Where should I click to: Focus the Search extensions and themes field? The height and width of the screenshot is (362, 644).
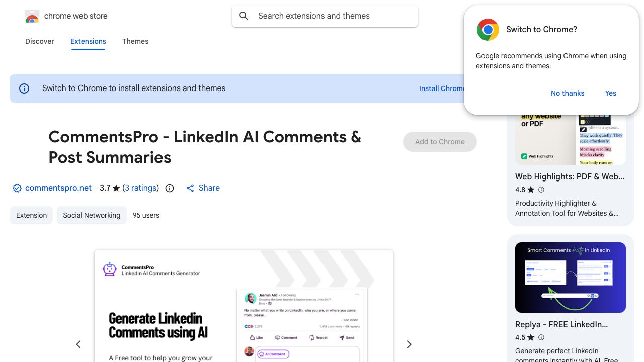[325, 16]
